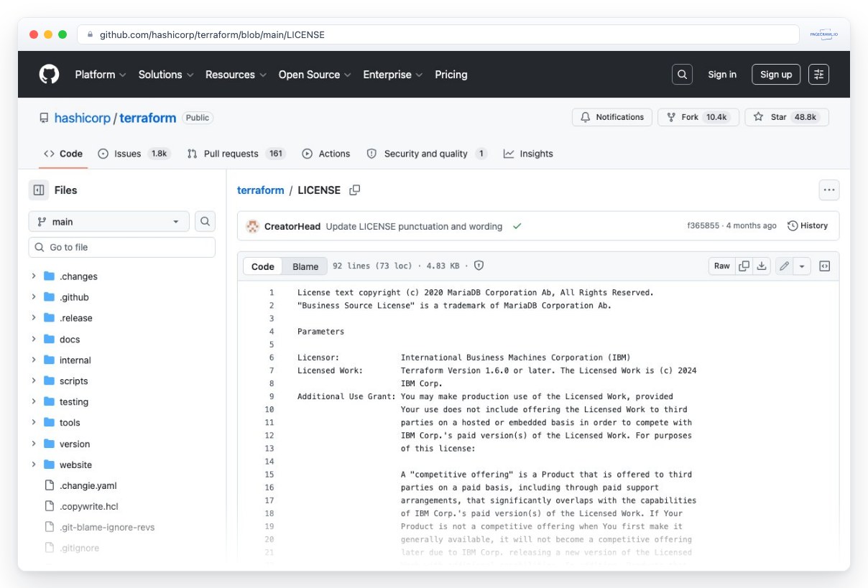This screenshot has width=868, height=588.
Task: Click the repository icon beside hashicorp
Action: point(45,118)
